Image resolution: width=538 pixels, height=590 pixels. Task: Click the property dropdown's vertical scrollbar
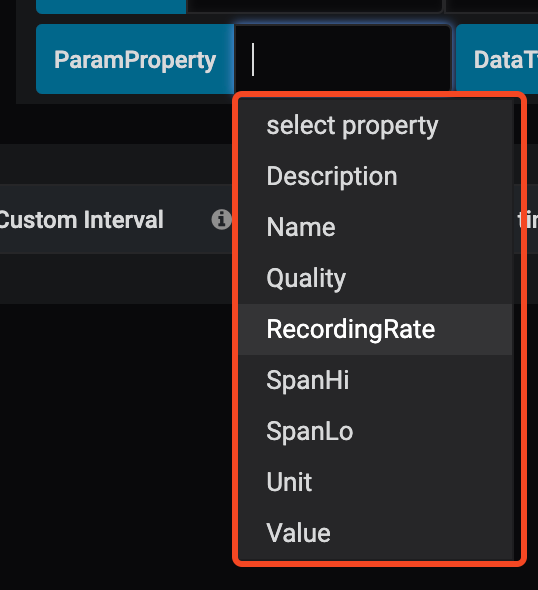[x=516, y=330]
